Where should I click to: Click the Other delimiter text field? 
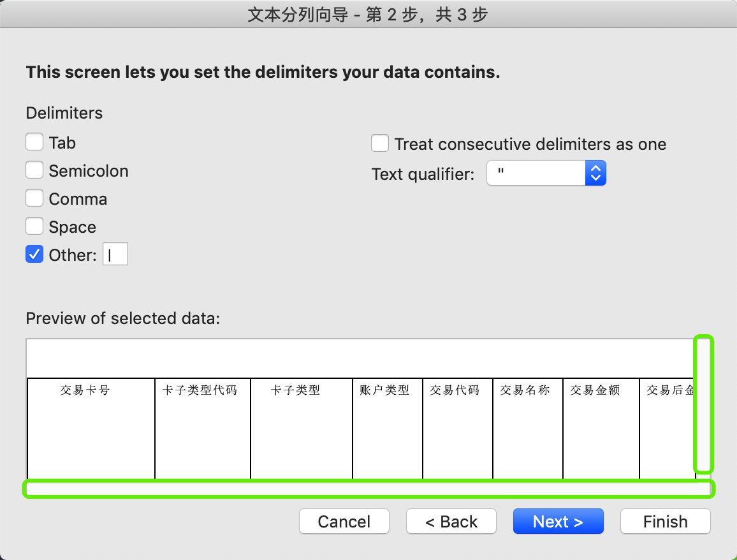click(115, 254)
